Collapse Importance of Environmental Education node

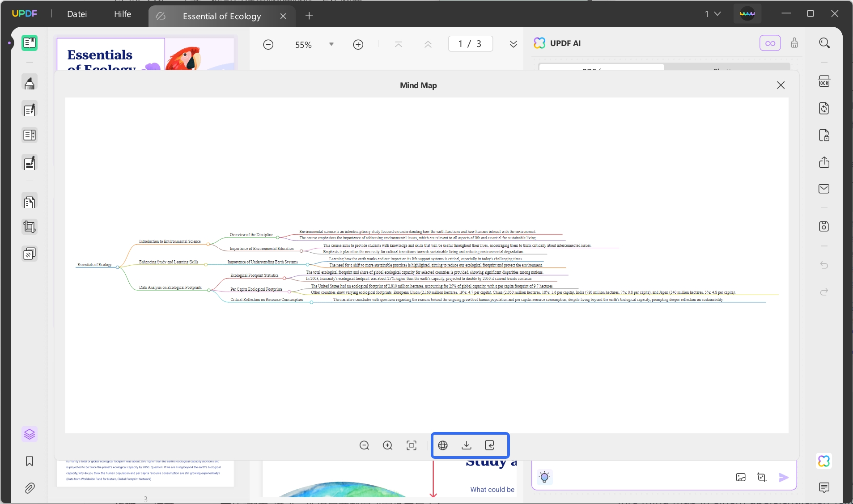301,251
